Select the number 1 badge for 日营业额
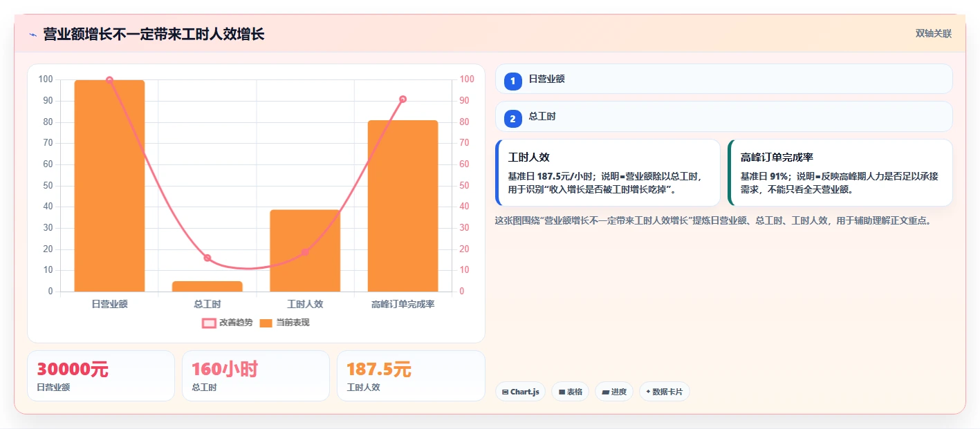980x429 pixels. pyautogui.click(x=513, y=82)
